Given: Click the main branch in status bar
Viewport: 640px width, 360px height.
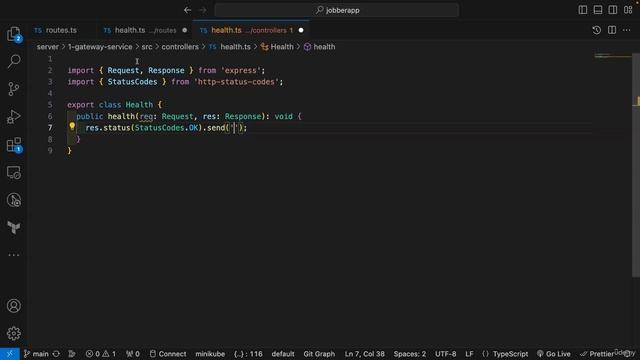Looking at the screenshot, I should 36,354.
